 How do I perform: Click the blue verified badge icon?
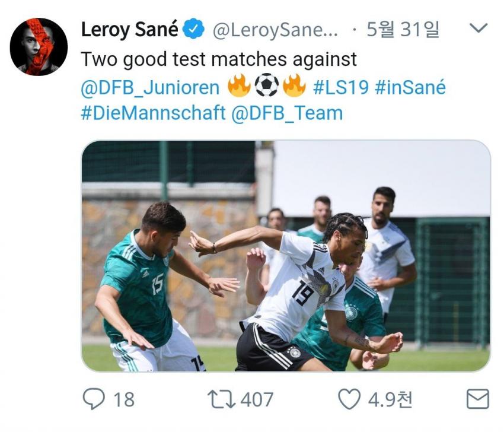193,29
